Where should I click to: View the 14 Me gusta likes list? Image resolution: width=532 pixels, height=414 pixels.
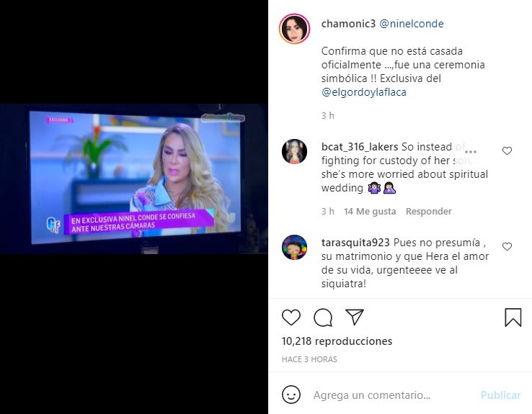[370, 212]
